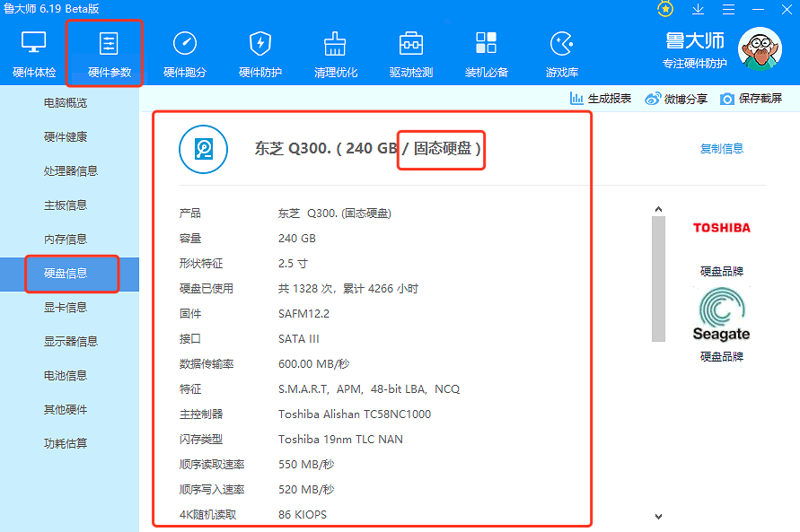The height and width of the screenshot is (532, 800).
Task: Select 硬盘信息 in sidebar
Action: (69, 274)
